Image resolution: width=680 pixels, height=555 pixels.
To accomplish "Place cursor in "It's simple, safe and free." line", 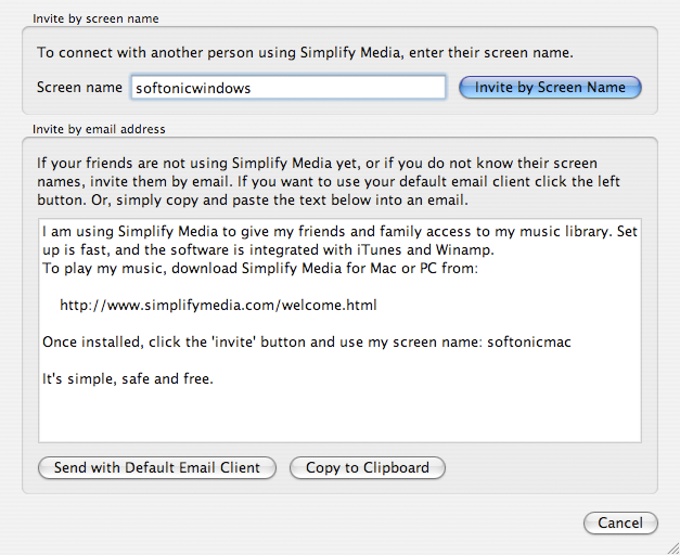I will (128, 379).
